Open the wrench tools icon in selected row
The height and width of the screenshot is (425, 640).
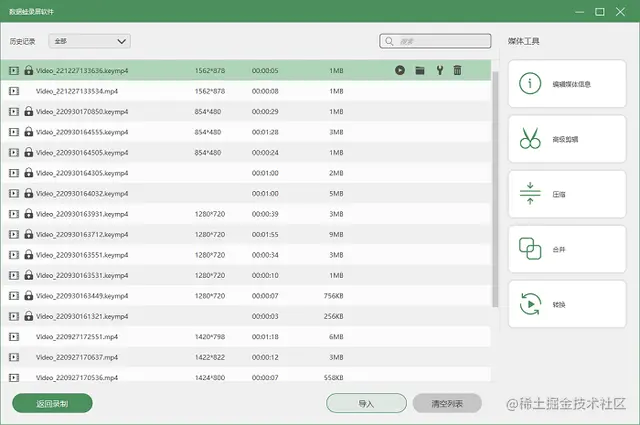click(440, 70)
